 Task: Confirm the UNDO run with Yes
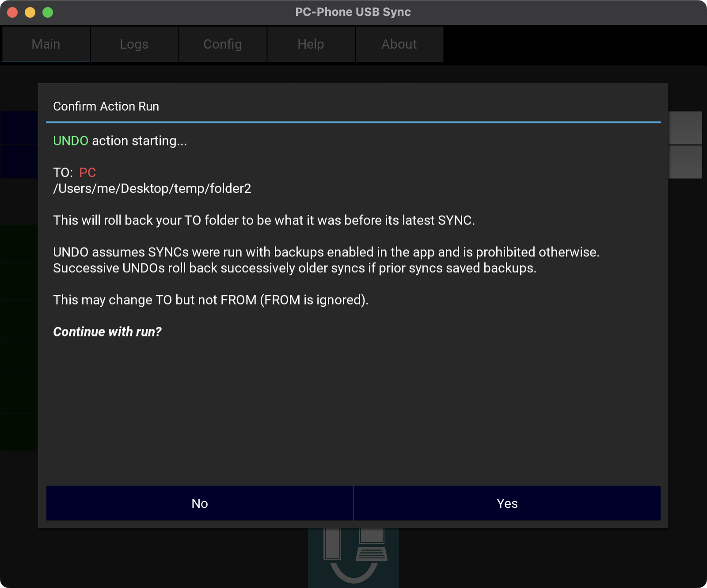click(x=507, y=503)
